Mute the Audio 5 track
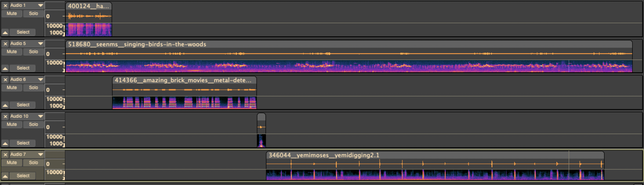 [12, 52]
